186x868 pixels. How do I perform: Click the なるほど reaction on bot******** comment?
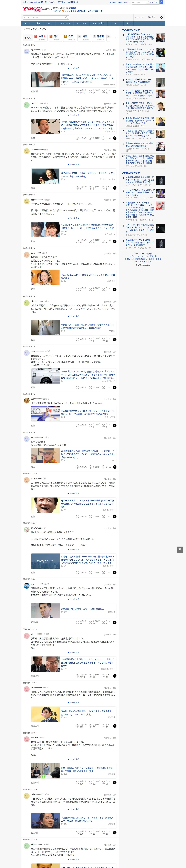[94, 138]
